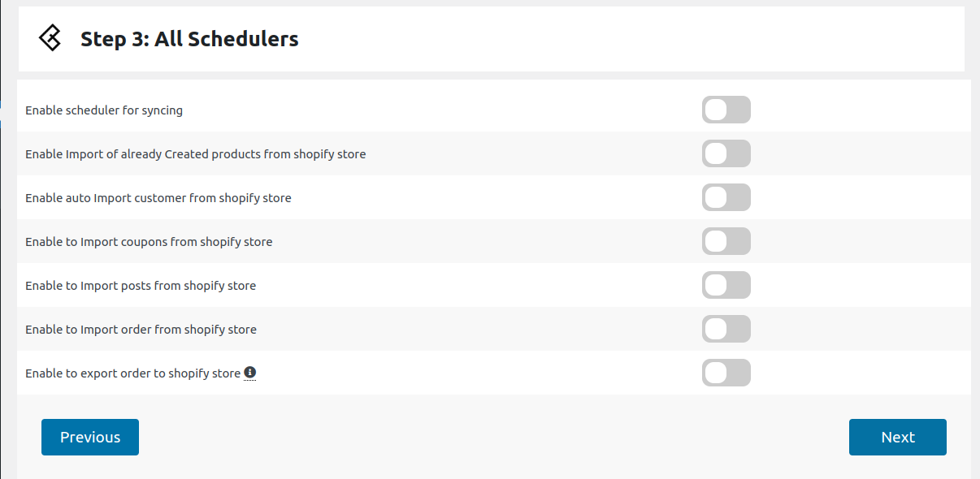Select the already Created products label text
Screen dimensions: 980x479
pos(195,154)
